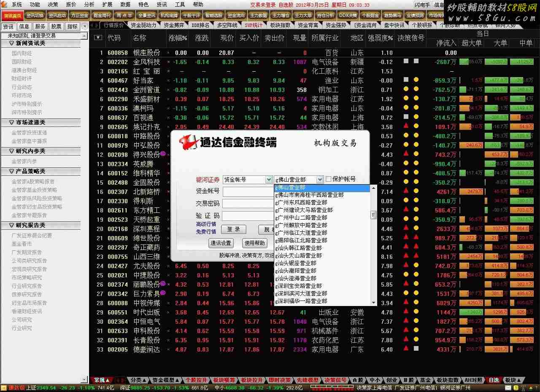This screenshot has width=540, height=392.
Task: Open the 主力数据 toolbar button
Action: click(x=259, y=16)
